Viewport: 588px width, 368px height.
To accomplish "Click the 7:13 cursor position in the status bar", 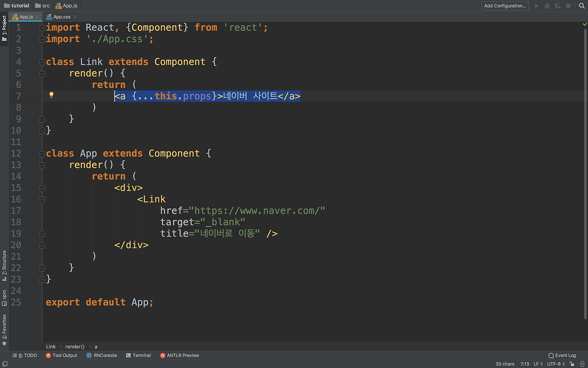I will pyautogui.click(x=525, y=364).
